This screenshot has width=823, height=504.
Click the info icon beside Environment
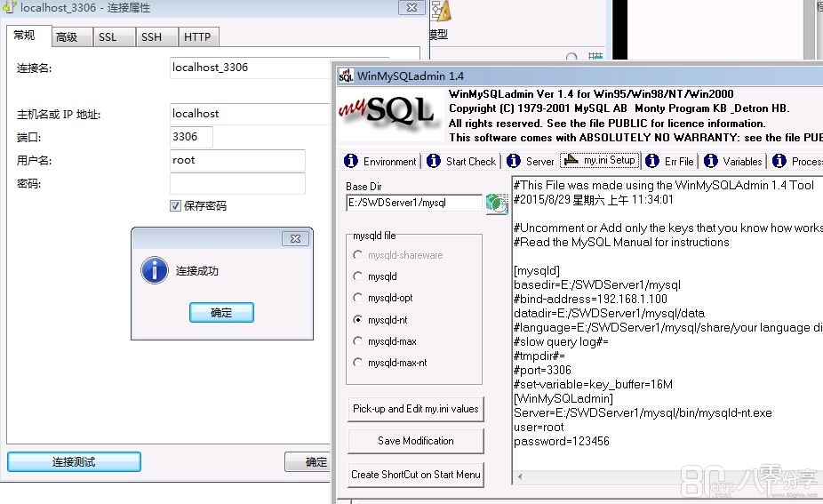(351, 161)
